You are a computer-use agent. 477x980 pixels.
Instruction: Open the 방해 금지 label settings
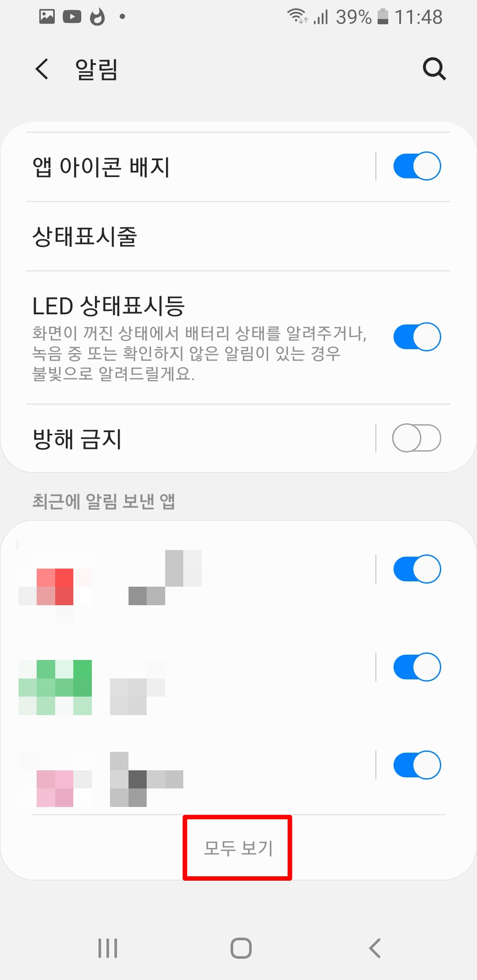(77, 439)
